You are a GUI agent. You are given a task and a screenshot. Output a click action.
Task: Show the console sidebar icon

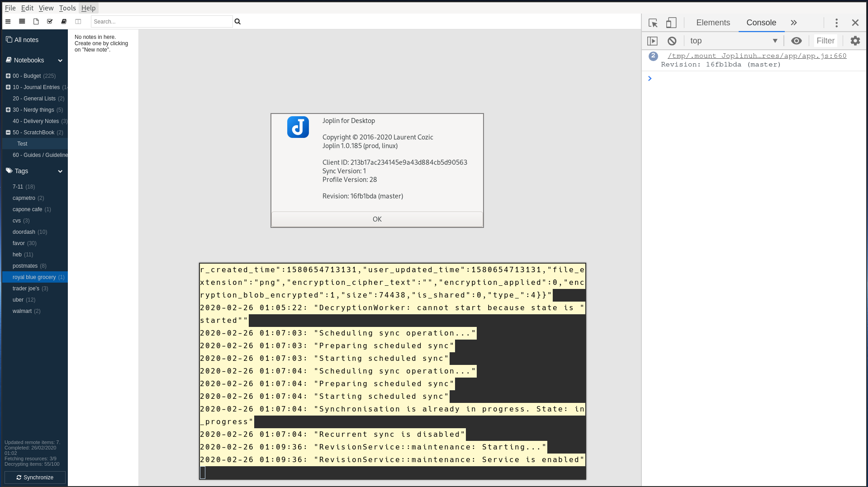tap(652, 41)
